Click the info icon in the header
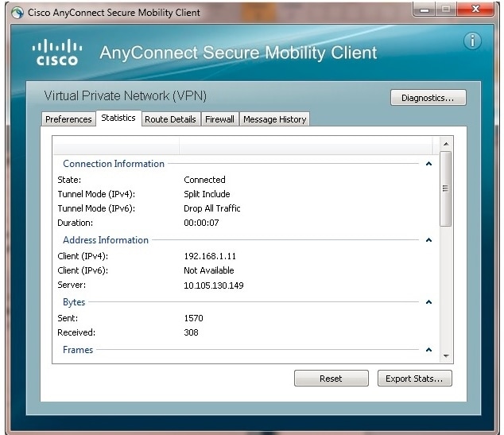This screenshot has height=435, width=504. pos(472,41)
